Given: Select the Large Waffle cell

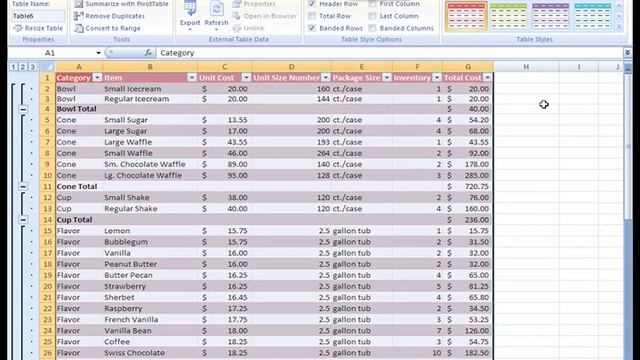Looking at the screenshot, I should click(150, 142).
